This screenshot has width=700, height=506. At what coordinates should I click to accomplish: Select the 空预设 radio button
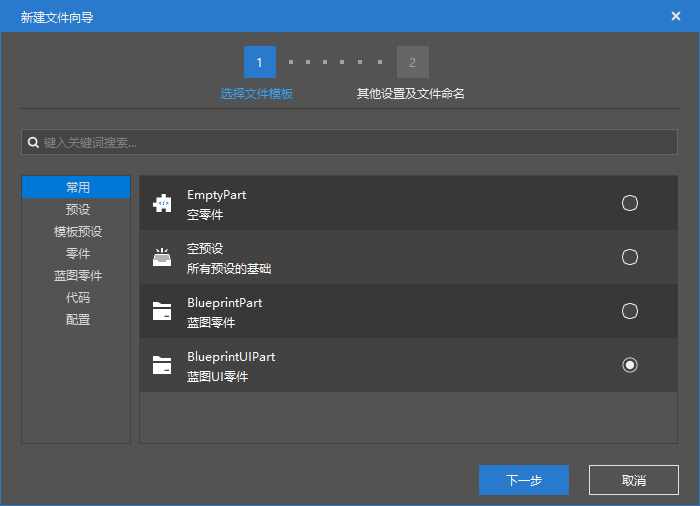coord(630,257)
